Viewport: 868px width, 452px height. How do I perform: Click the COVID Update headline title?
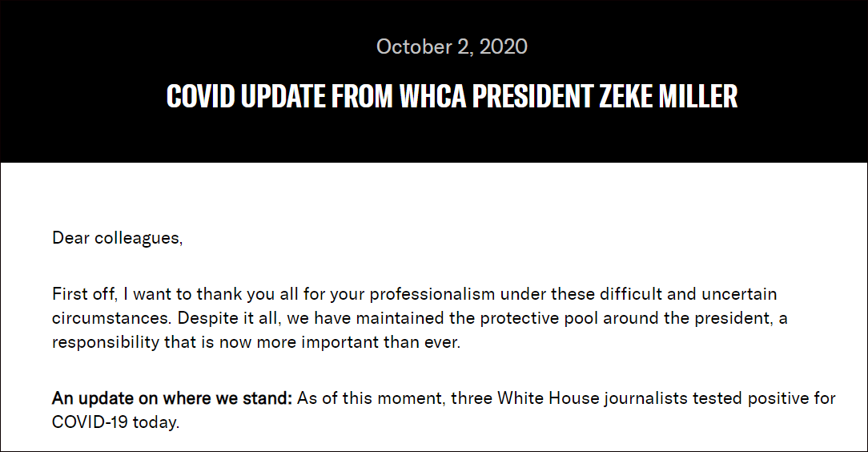[452, 96]
